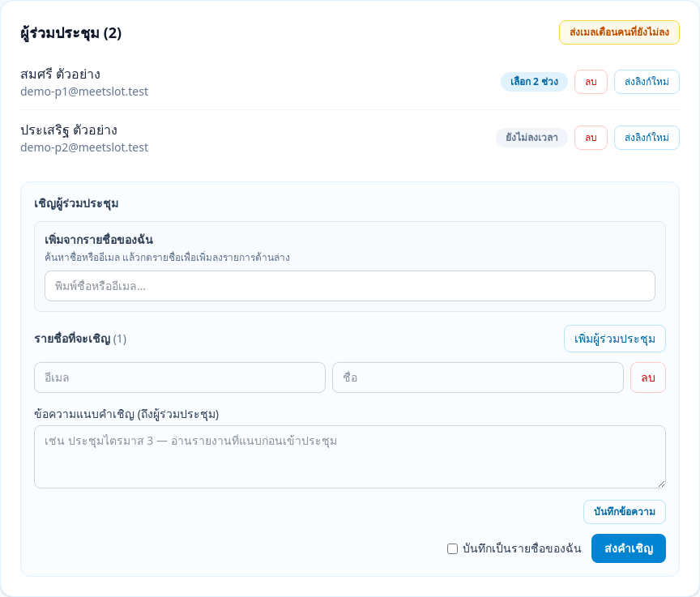Image resolution: width=700 pixels, height=597 pixels.
Task: Click the เพิ่มจากรายชื่อของฉัน heading
Action: tap(99, 240)
